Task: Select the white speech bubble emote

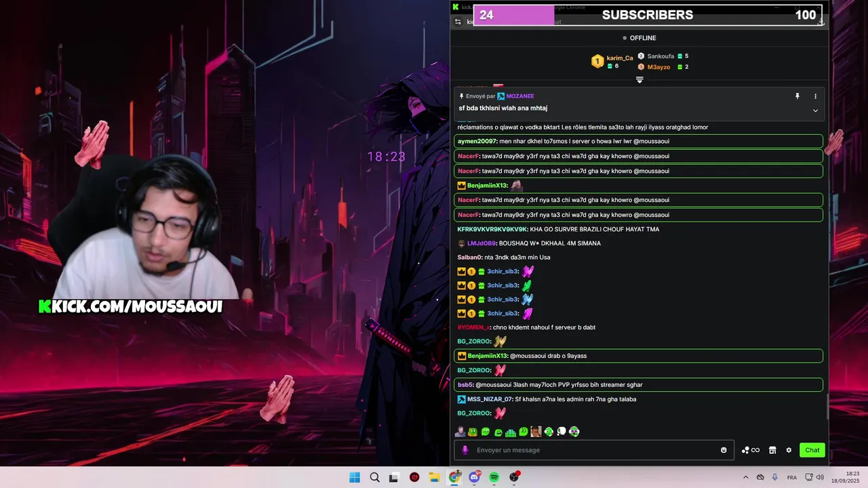Action: coord(561,432)
